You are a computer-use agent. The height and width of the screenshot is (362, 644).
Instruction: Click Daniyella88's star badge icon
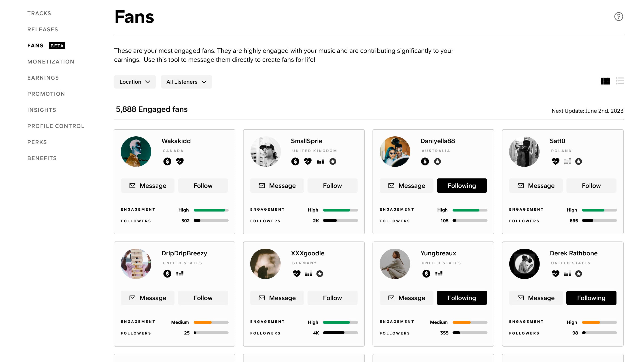(x=437, y=161)
